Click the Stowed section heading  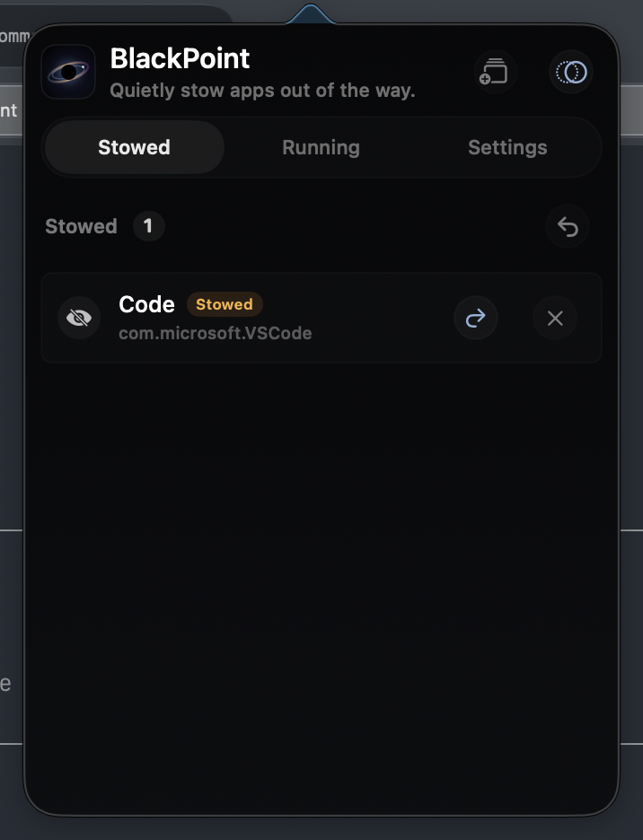tap(81, 226)
